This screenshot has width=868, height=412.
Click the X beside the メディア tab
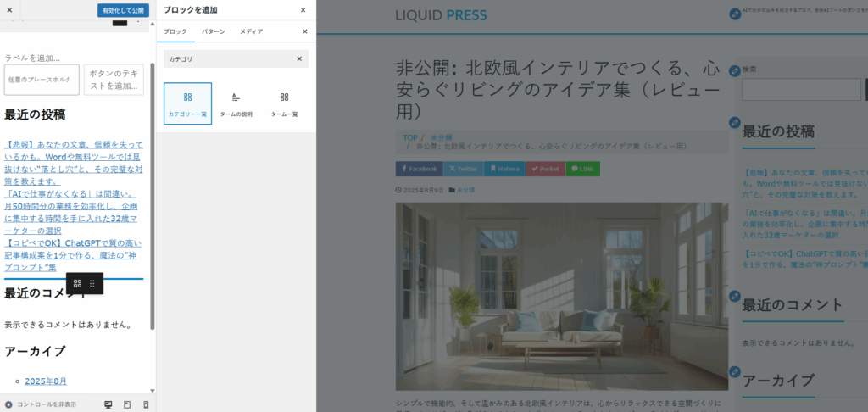point(304,31)
